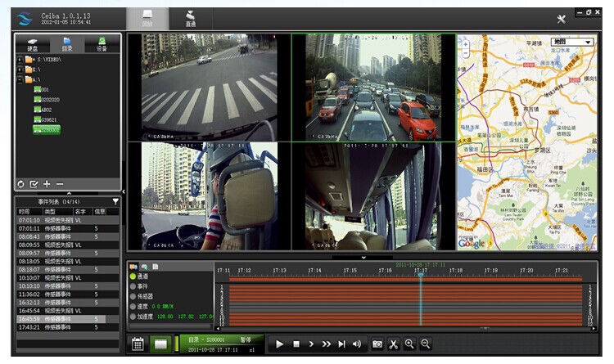Image resolution: width=614 pixels, height=364 pixels.
Task: Expand the S:\VIDEO\ folder node
Action: pyautogui.click(x=20, y=60)
